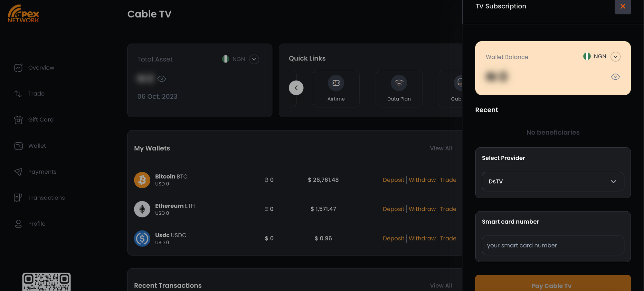Open Overview menu item
This screenshot has width=644, height=291.
(41, 68)
